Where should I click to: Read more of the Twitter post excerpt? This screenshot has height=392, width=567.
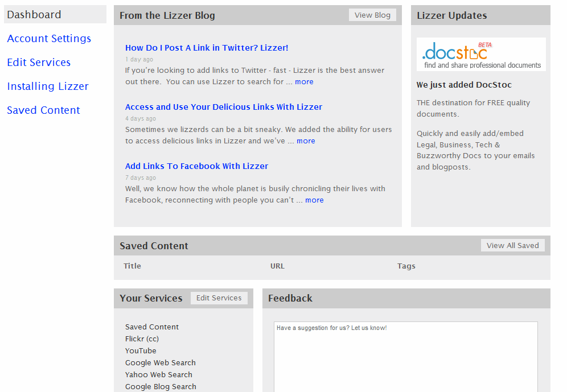point(304,82)
